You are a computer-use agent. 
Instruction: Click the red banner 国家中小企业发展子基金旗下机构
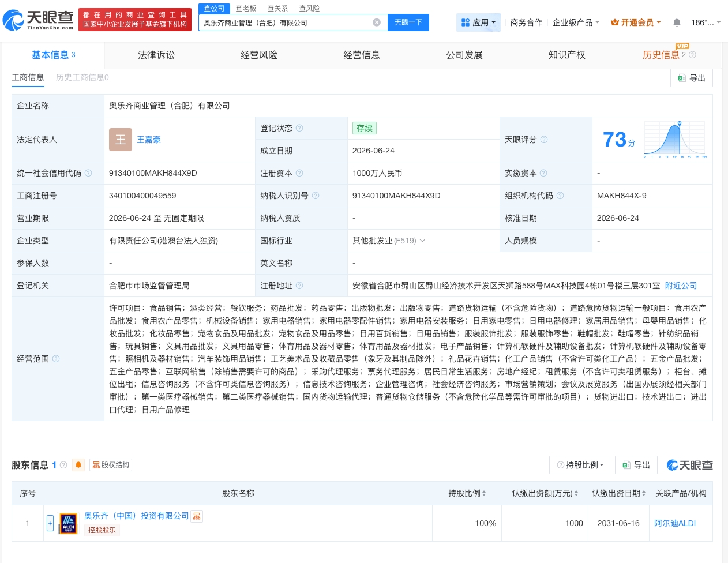[135, 24]
